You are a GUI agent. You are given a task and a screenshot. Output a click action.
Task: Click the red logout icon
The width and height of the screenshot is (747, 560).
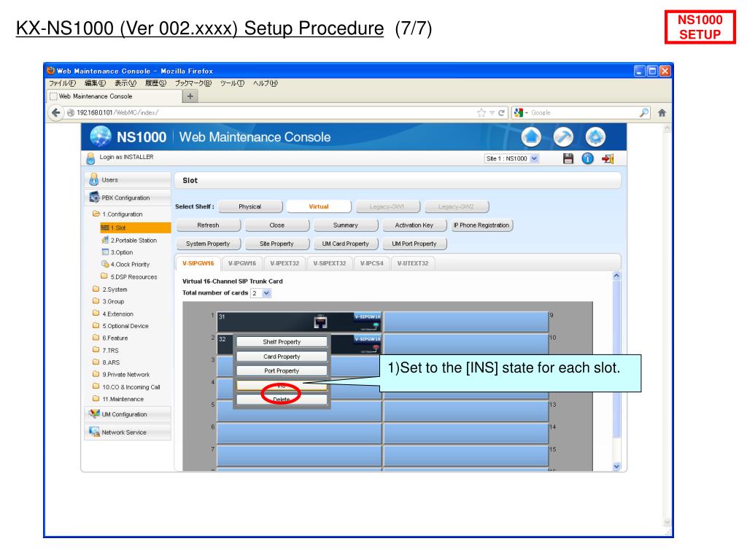(x=608, y=158)
